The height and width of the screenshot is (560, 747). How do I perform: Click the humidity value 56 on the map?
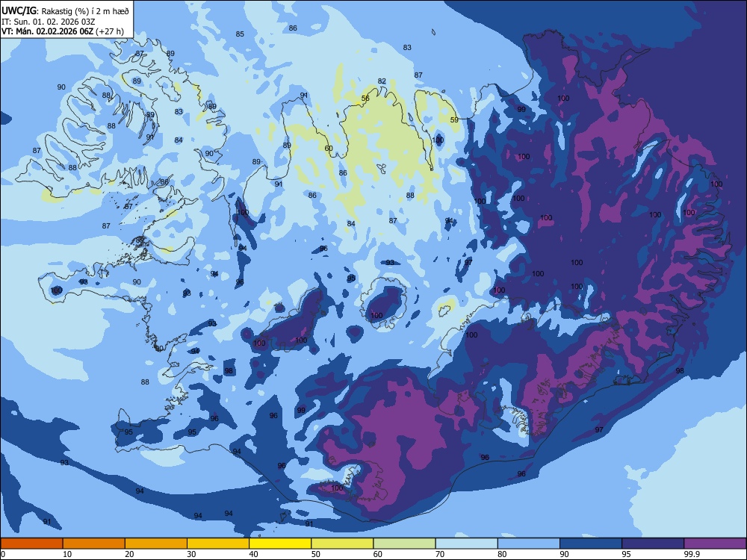[x=365, y=99]
